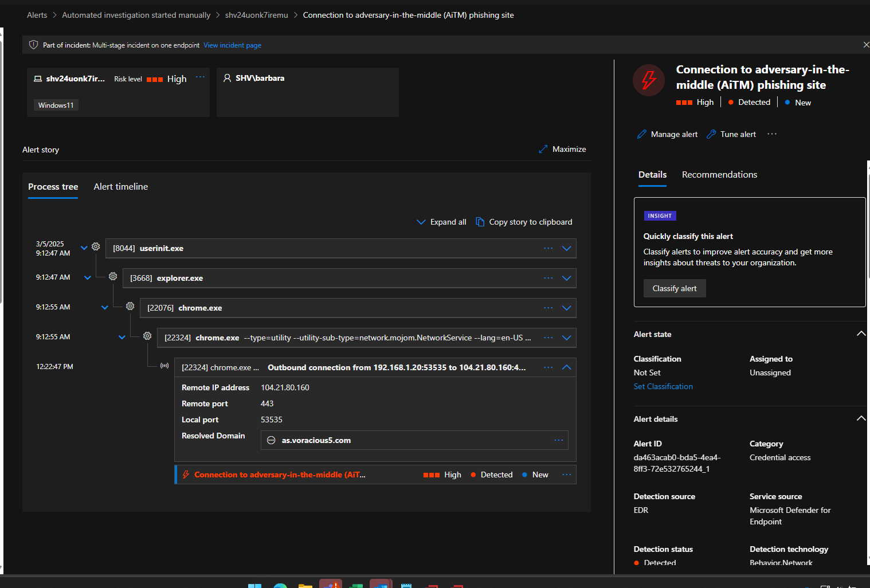
Task: Collapse the outbound connection details row
Action: (566, 367)
